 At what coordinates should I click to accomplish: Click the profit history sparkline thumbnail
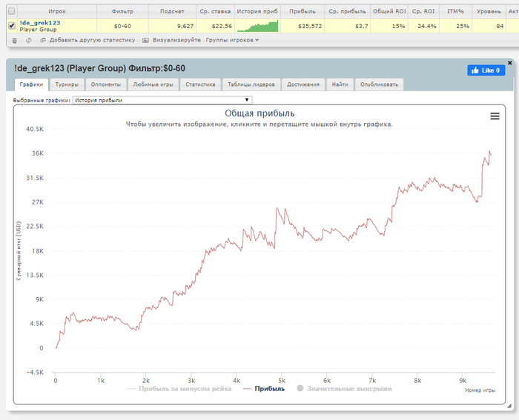[258, 26]
